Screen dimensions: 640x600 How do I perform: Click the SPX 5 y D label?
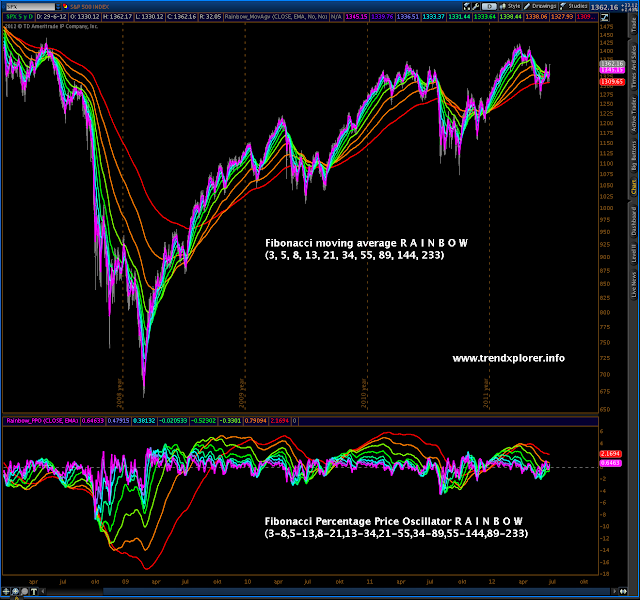click(x=19, y=17)
